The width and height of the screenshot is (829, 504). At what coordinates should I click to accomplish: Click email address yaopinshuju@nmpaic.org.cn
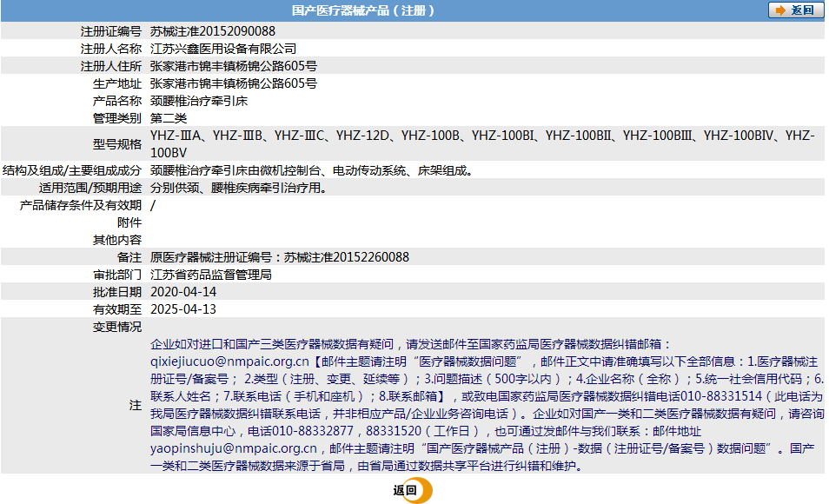pos(234,448)
